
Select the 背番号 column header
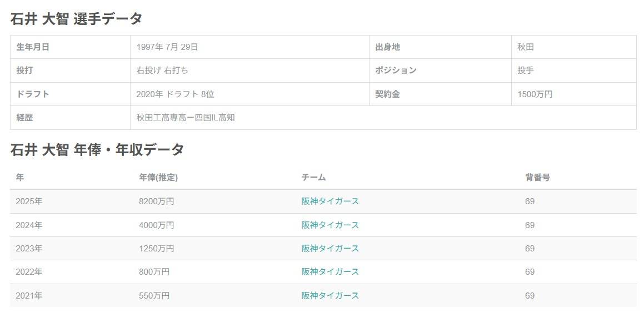[x=537, y=178]
